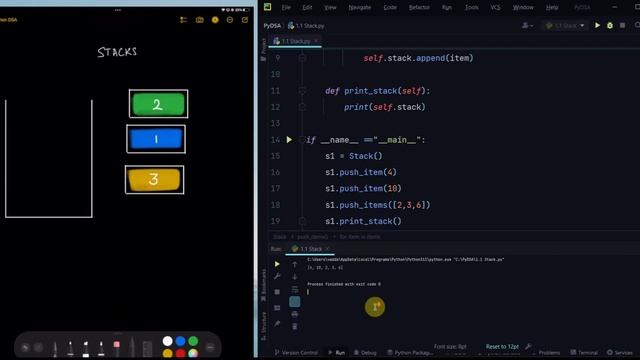Screen dimensions: 640x360
Task: Close the 1.1 Stack.py editor tab
Action: (x=316, y=41)
